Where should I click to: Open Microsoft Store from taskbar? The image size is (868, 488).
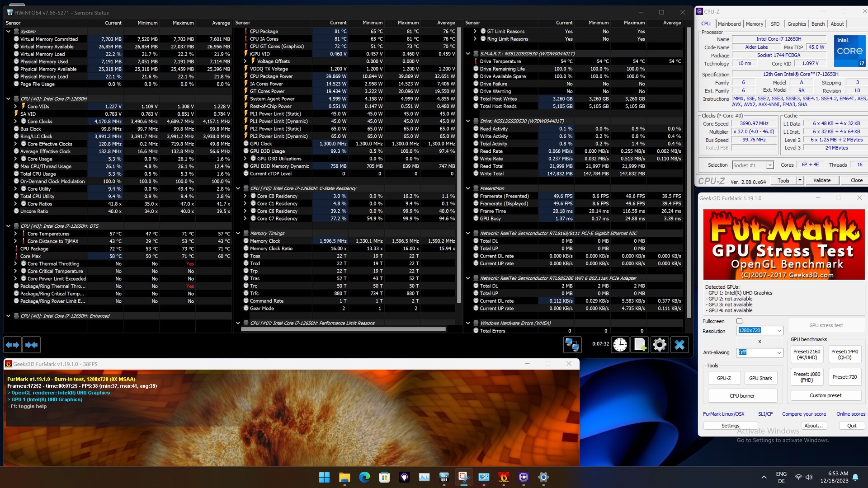[x=384, y=477]
